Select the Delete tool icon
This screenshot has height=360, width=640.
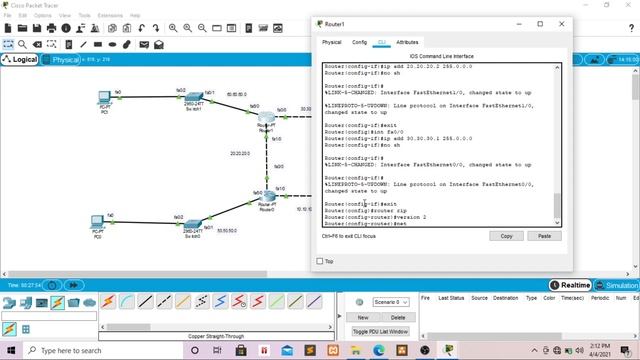(x=37, y=44)
